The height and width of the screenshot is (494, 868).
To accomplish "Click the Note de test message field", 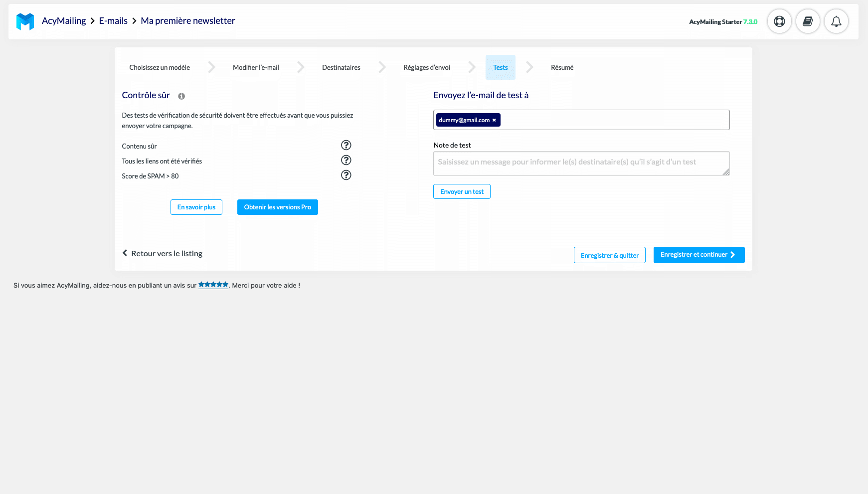I will click(x=581, y=163).
